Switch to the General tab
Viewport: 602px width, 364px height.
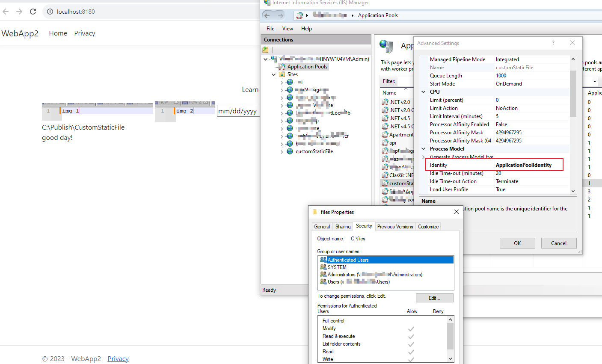pos(322,227)
